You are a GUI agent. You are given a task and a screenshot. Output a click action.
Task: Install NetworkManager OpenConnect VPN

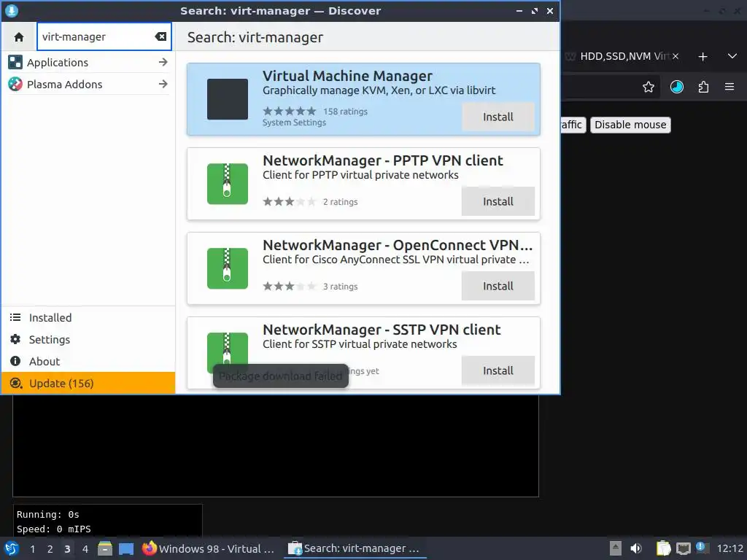point(498,286)
